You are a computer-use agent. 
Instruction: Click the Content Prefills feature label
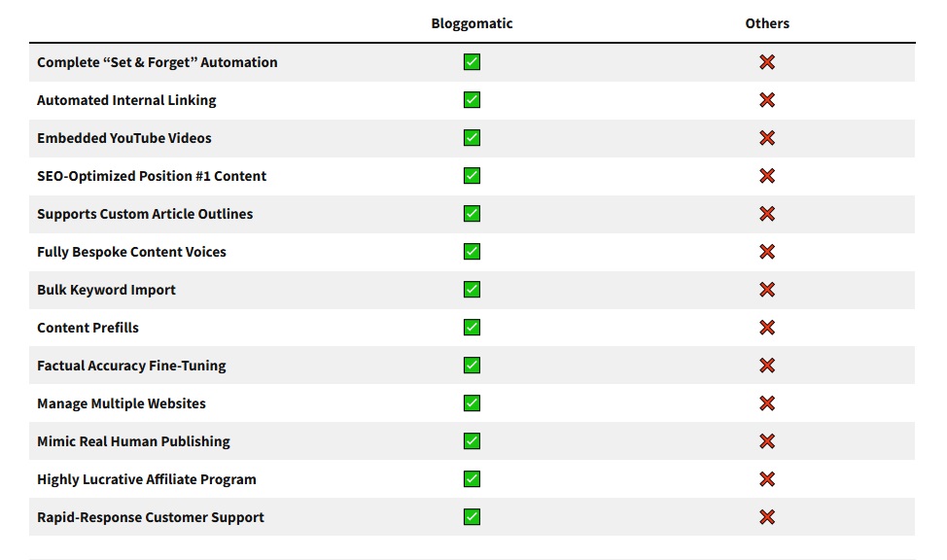88,328
